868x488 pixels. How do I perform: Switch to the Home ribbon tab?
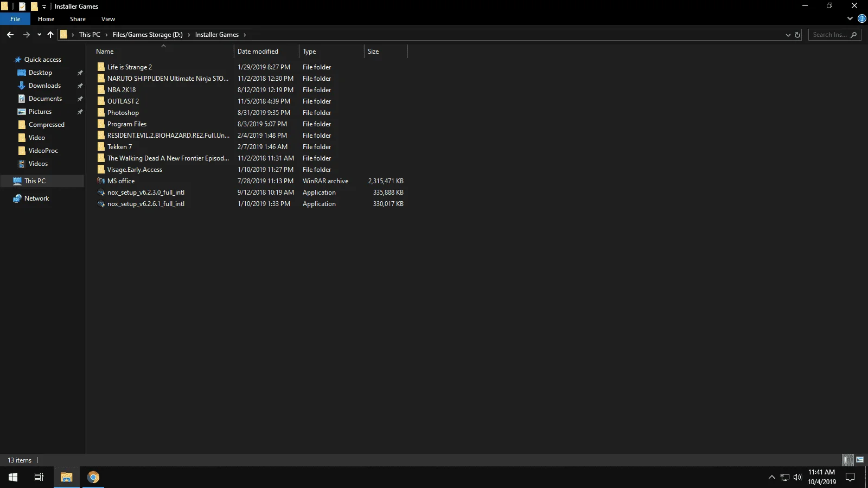click(x=46, y=19)
